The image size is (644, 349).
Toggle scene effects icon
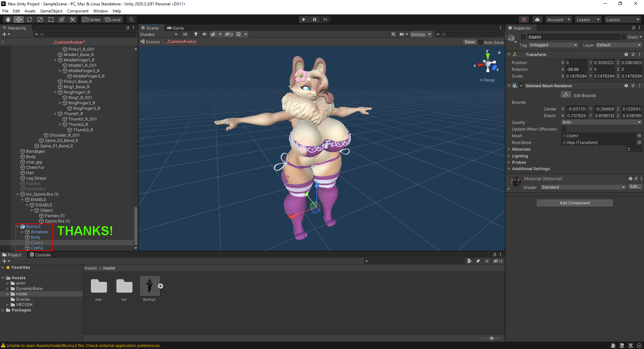point(213,34)
